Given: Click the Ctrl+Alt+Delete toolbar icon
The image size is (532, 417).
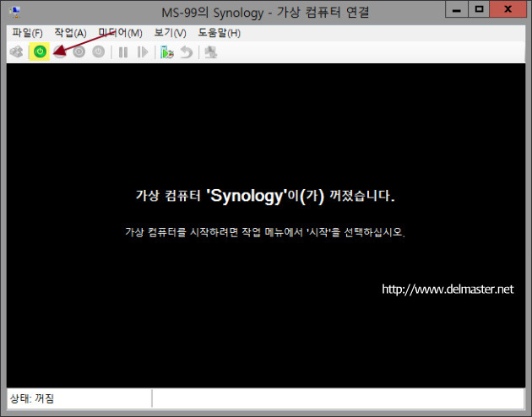Looking at the screenshot, I should click(x=16, y=51).
